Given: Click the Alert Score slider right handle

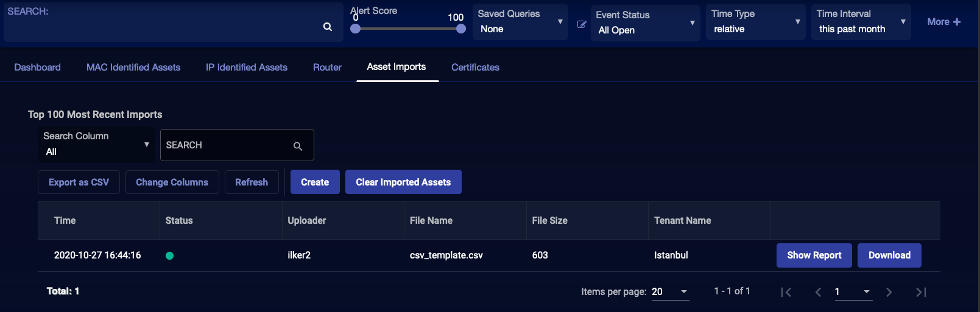Looking at the screenshot, I should (461, 29).
